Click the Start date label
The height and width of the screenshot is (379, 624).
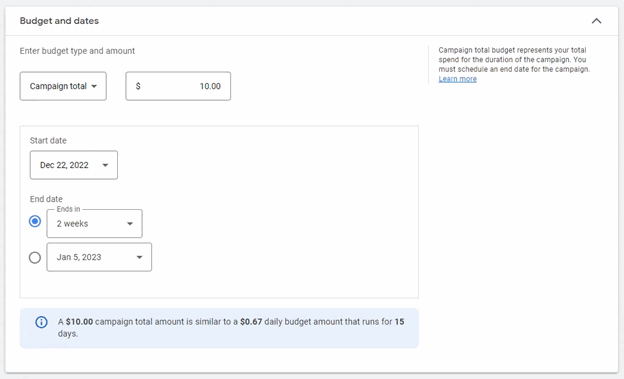(48, 141)
